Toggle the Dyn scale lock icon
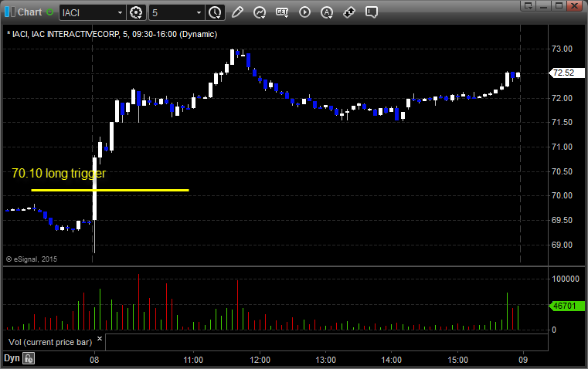This screenshot has width=588, height=369. (29, 358)
